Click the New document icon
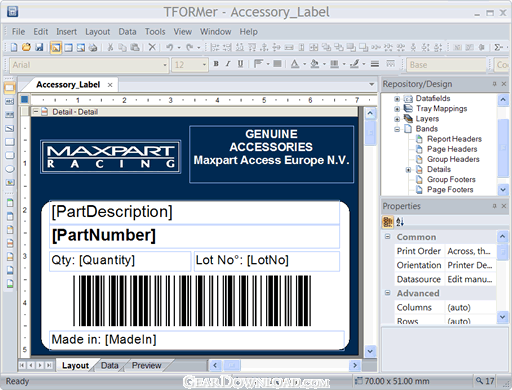Viewport: 512px width, 390px height. point(14,47)
